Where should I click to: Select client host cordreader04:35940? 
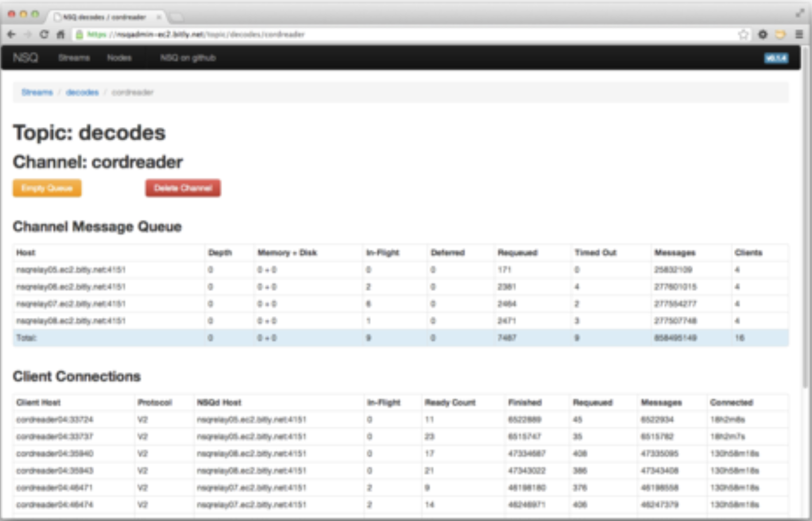pyautogui.click(x=55, y=454)
